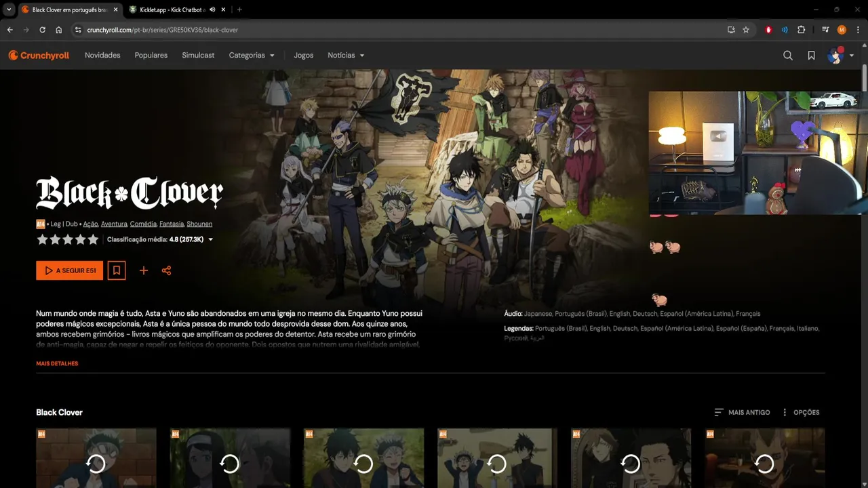The height and width of the screenshot is (488, 868).
Task: Open the Chrome three-dot menu
Action: point(857,30)
